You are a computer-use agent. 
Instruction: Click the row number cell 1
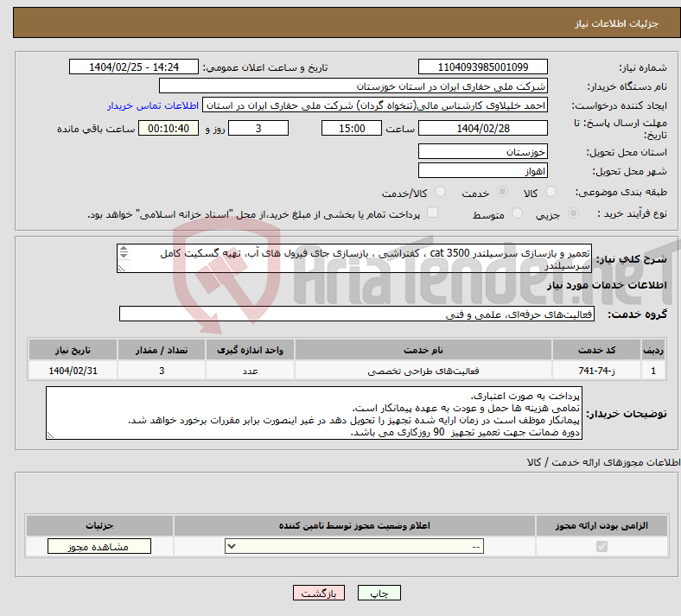[x=653, y=371]
